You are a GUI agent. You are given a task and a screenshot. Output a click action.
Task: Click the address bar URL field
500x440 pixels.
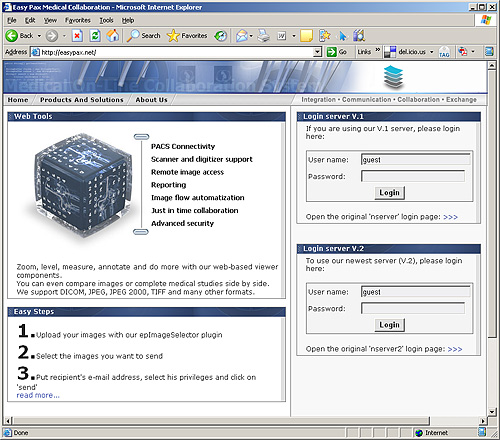tap(172, 52)
